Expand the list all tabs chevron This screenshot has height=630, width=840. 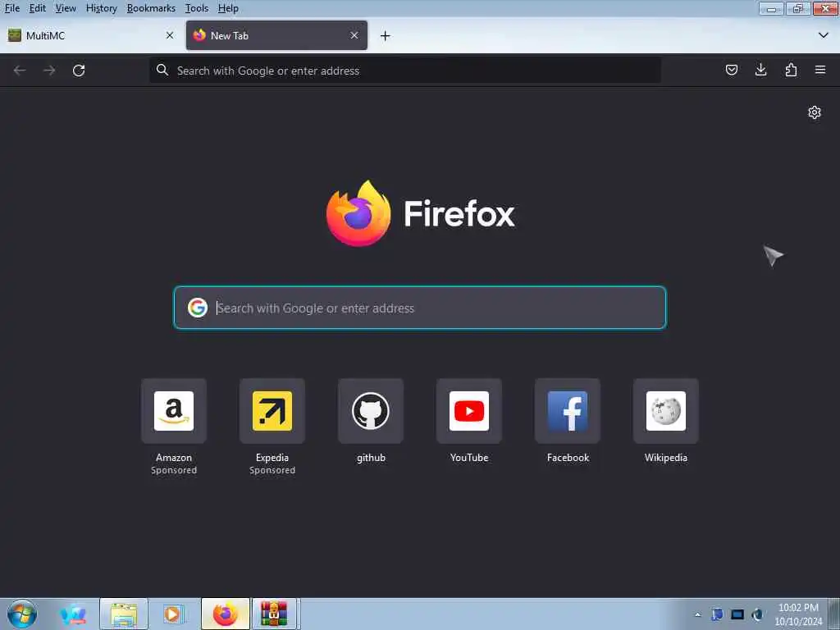tap(824, 35)
